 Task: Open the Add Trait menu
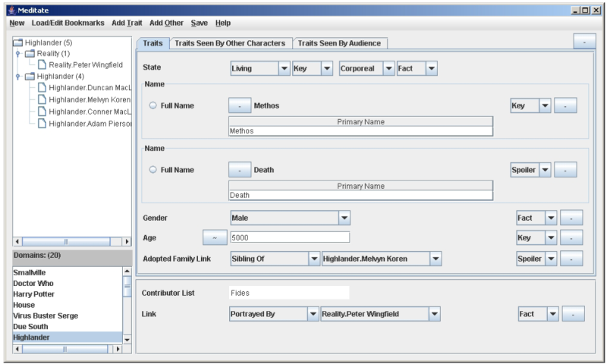point(127,24)
